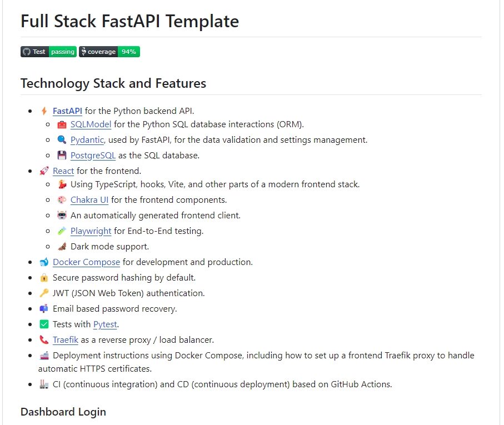Click 'Email based password recovery.' text
Viewport: 504px width, 425px height.
115,309
